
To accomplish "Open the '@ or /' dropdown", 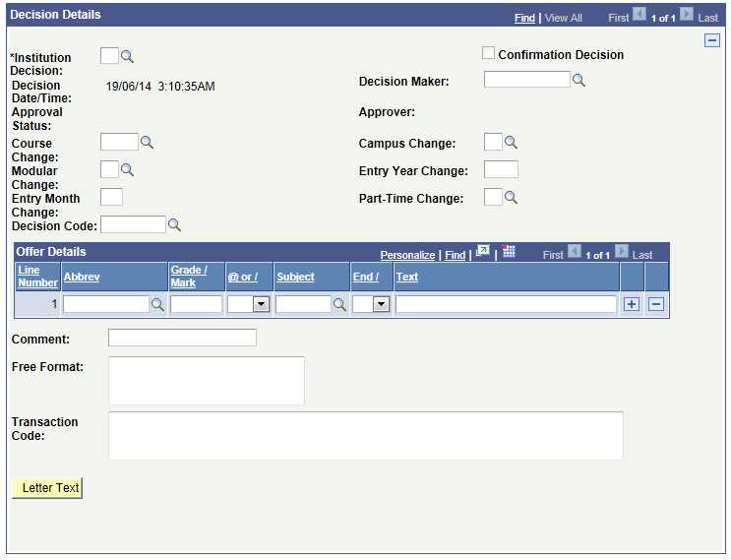I will click(261, 305).
